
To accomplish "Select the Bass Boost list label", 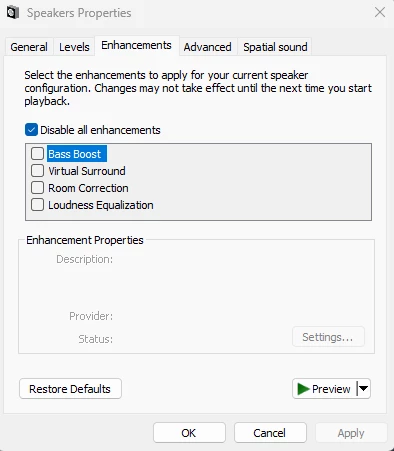I will point(77,154).
